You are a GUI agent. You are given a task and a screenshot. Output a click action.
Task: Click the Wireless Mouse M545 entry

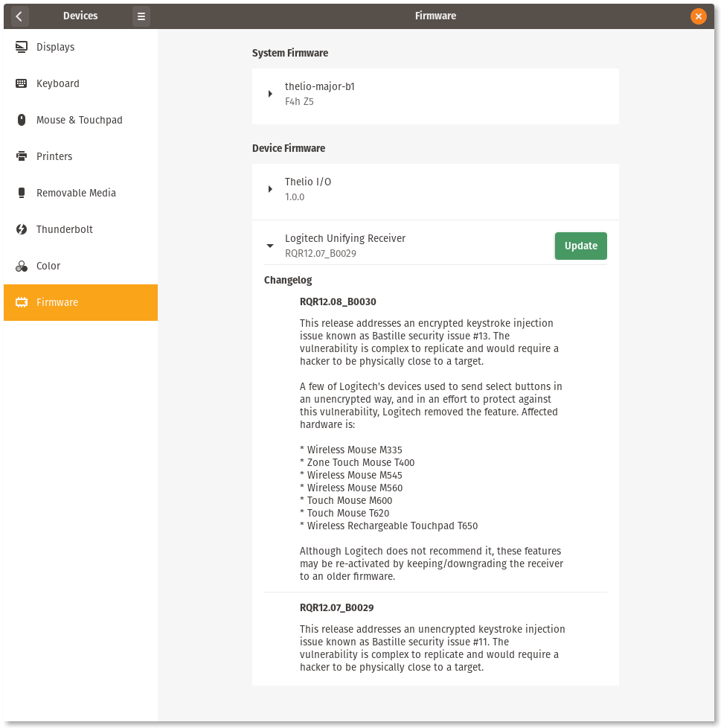point(351,475)
